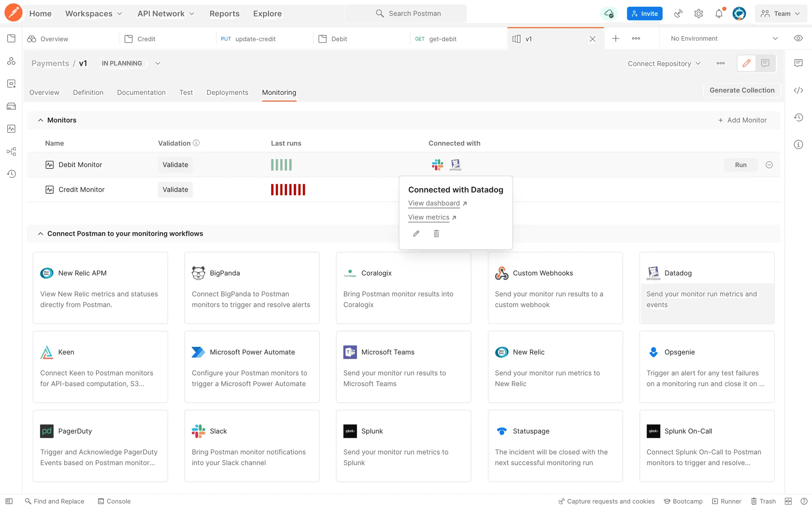This screenshot has width=812, height=508.
Task: Click the Postman logo icon
Action: pos(13,13)
